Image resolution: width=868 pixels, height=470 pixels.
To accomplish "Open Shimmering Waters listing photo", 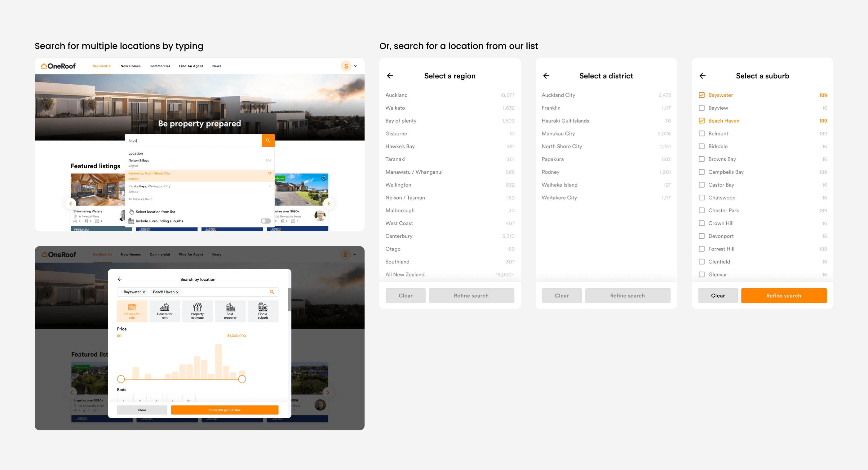I will [98, 189].
